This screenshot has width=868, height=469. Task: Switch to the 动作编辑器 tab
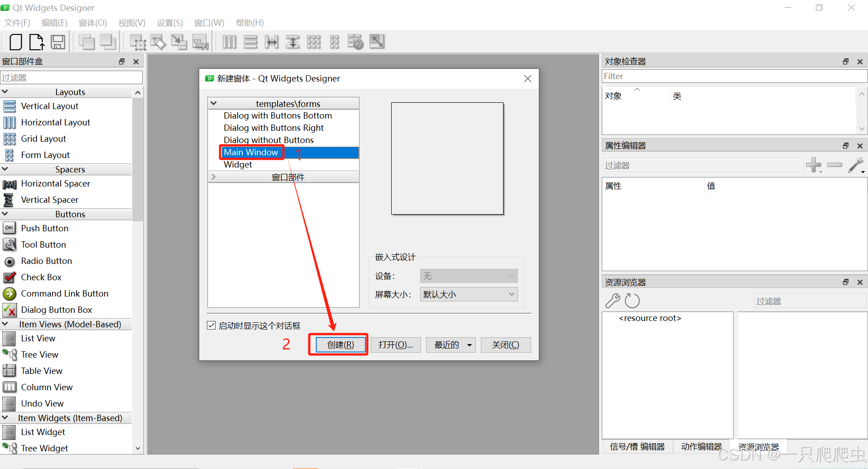coord(701,447)
